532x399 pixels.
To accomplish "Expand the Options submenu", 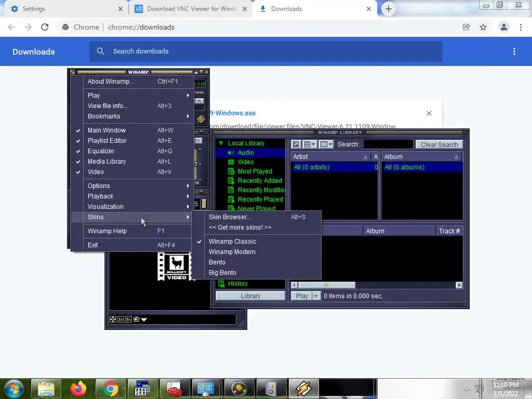I will pyautogui.click(x=132, y=186).
